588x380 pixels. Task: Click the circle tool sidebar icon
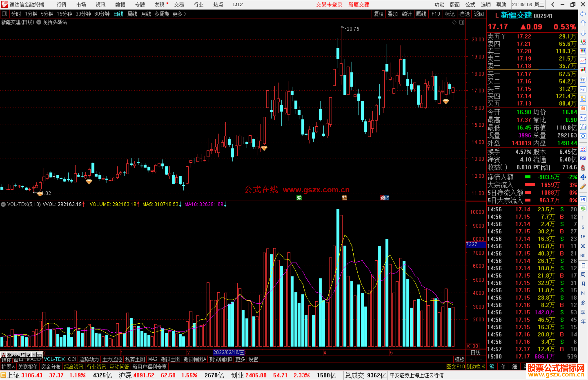pos(583,136)
